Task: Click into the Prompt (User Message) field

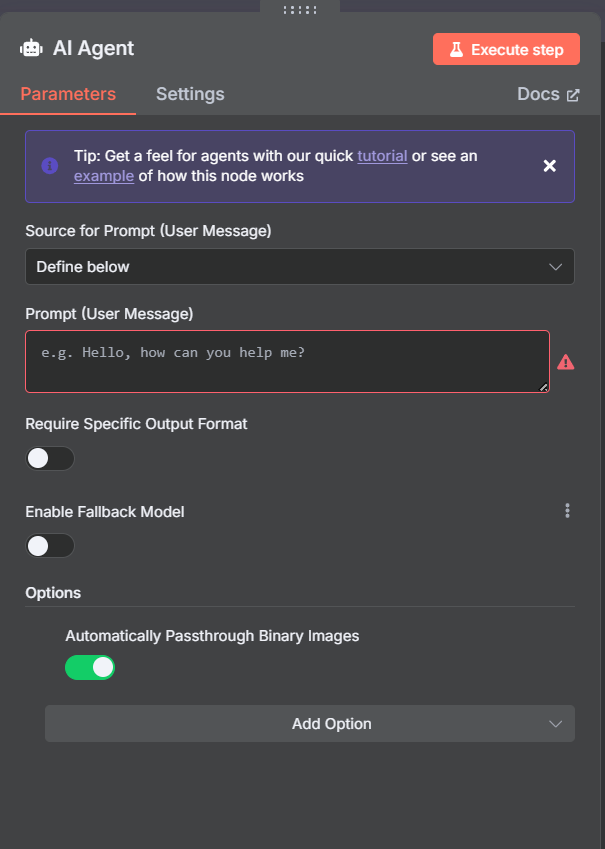Action: (x=288, y=362)
